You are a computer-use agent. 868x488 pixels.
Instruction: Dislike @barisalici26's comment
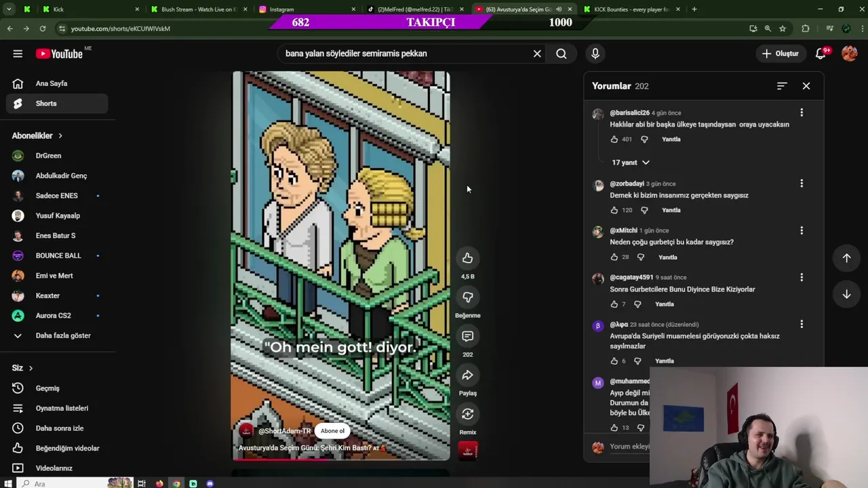coord(644,139)
